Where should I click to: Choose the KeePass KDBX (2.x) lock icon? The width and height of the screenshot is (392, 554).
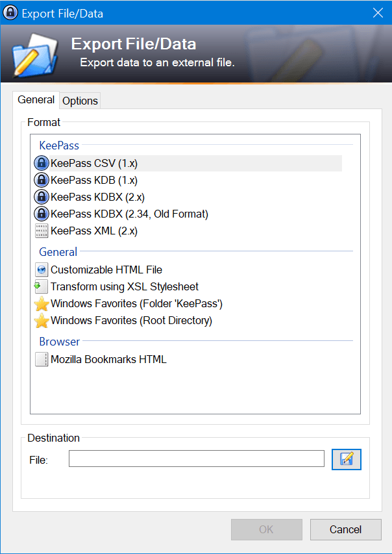coord(42,197)
